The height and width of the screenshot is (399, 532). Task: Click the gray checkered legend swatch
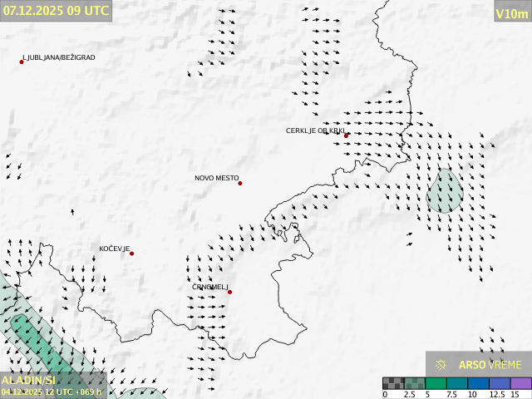pyautogui.click(x=393, y=383)
